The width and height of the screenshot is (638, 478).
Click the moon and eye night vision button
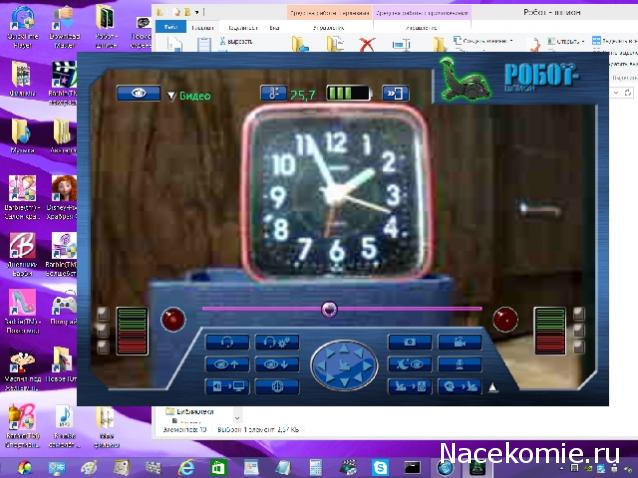(x=410, y=364)
